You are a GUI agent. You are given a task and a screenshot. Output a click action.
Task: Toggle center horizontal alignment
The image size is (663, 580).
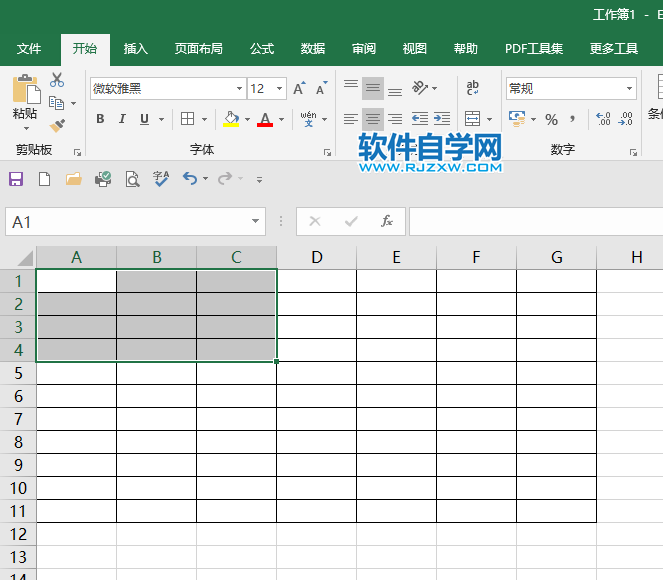tap(373, 119)
